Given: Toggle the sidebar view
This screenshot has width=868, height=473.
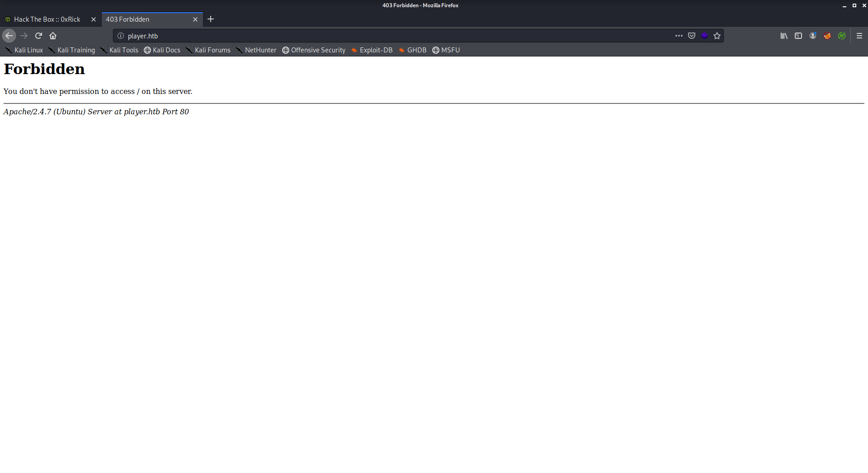Looking at the screenshot, I should tap(798, 36).
